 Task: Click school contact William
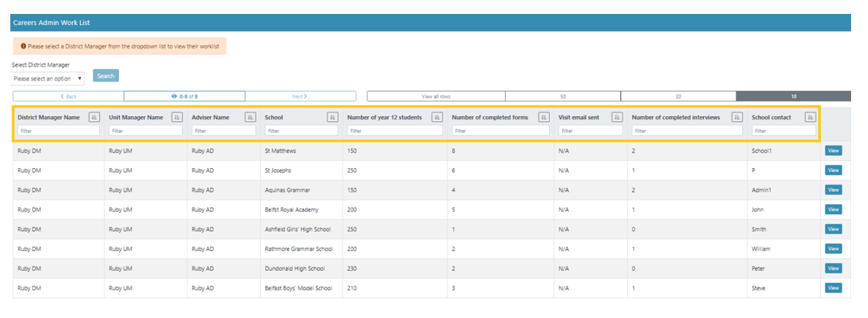pos(761,249)
